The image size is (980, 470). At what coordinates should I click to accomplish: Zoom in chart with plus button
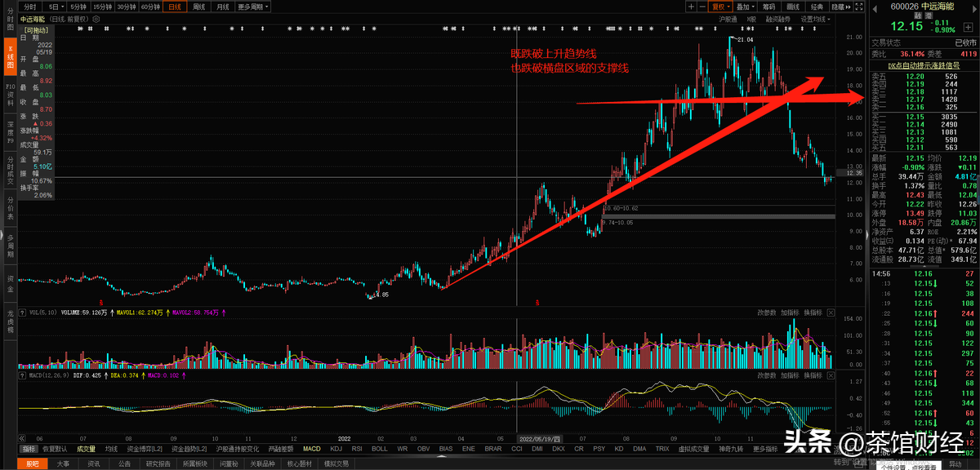tap(692, 7)
